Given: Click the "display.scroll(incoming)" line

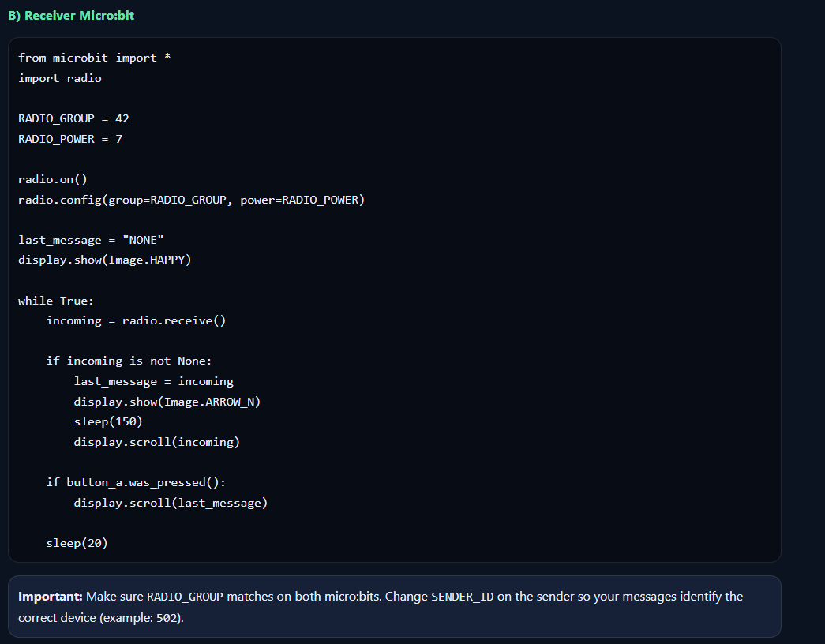Looking at the screenshot, I should tap(156, 442).
